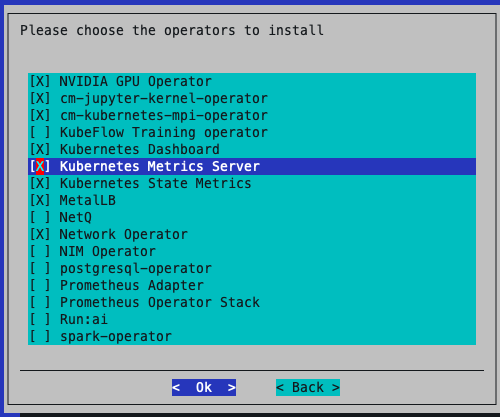Select the 'postgresql-operator' label text
This screenshot has width=500, height=417.
pyautogui.click(x=136, y=269)
